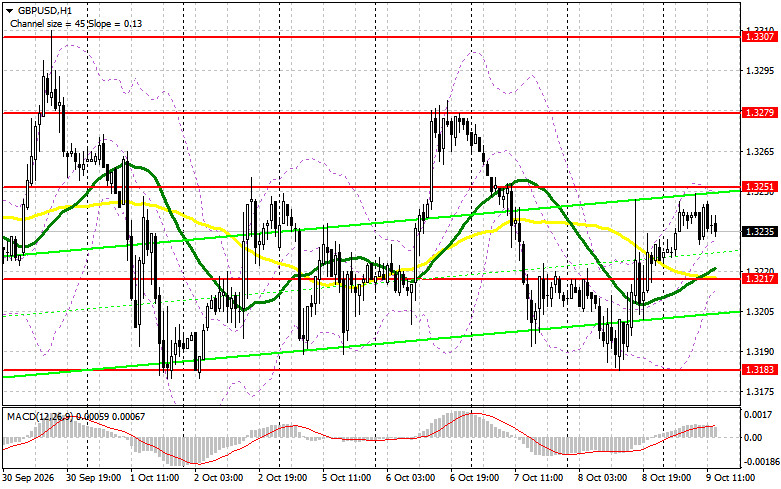Click the '8 Oct 19:00' time label
781x489 pixels.
pyautogui.click(x=667, y=478)
